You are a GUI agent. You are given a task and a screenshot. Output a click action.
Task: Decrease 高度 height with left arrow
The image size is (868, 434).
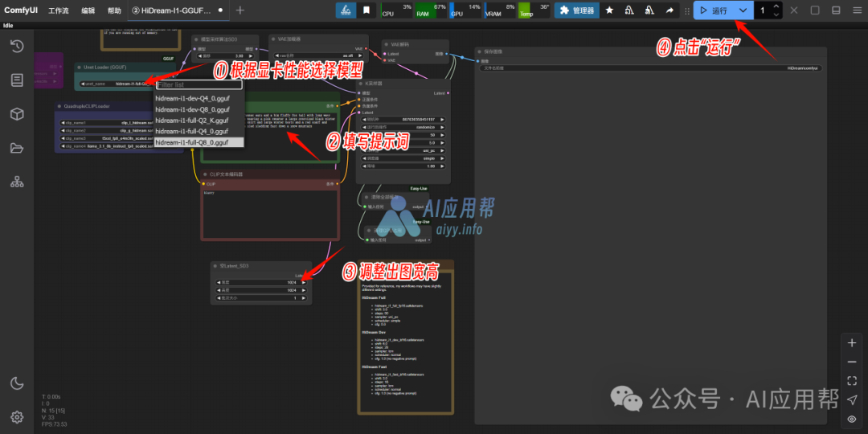(218, 290)
